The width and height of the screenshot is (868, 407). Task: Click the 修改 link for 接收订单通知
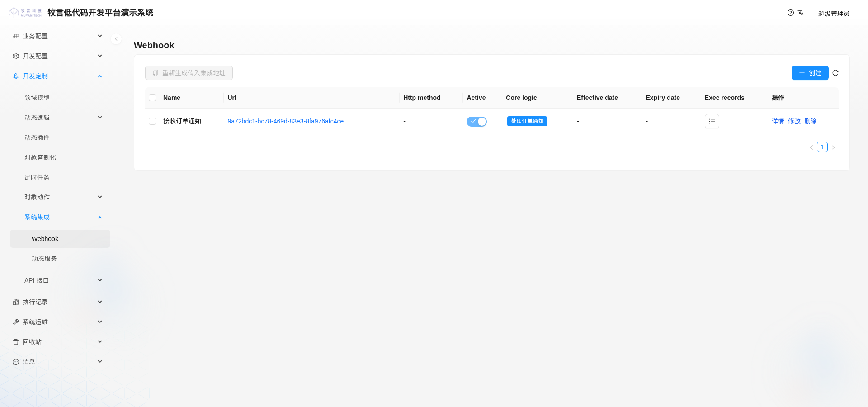pyautogui.click(x=794, y=121)
